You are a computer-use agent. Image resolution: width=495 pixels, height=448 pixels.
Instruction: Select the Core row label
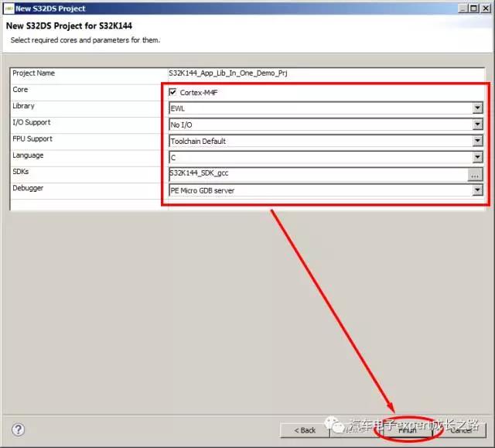(x=21, y=90)
